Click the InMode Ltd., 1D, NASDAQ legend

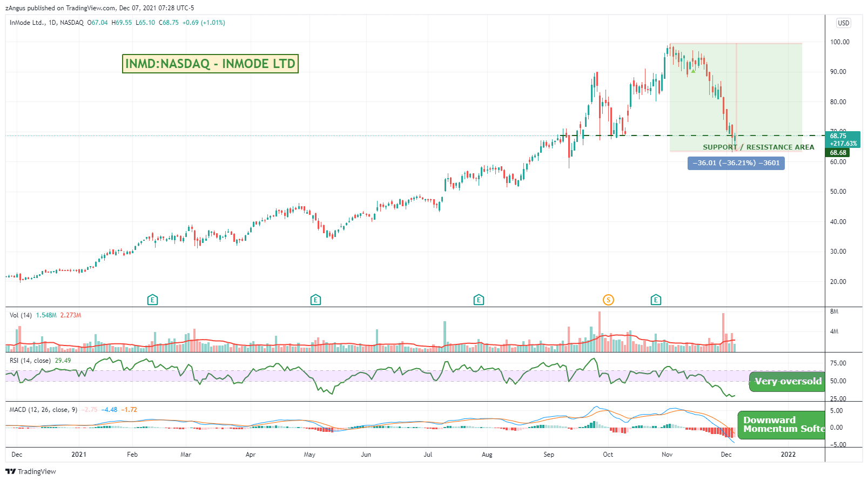46,23
